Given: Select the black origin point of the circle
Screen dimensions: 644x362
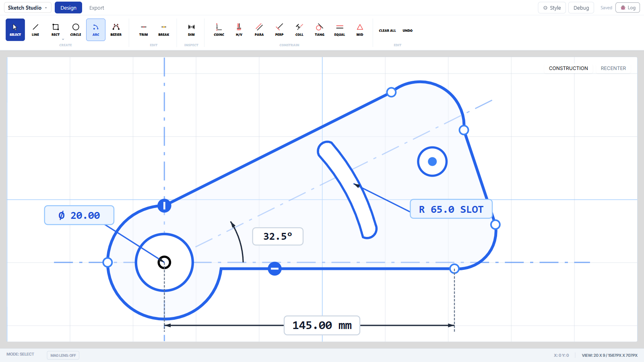Looking at the screenshot, I should (164, 262).
